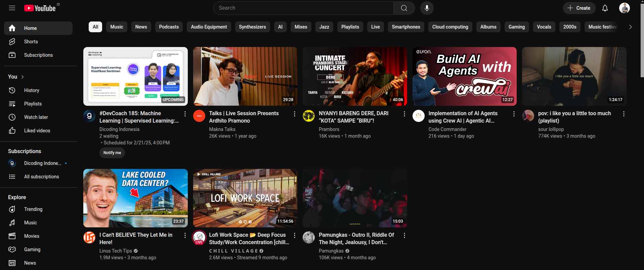644x270 pixels.
Task: Select the Music filter chip
Action: (x=117, y=27)
